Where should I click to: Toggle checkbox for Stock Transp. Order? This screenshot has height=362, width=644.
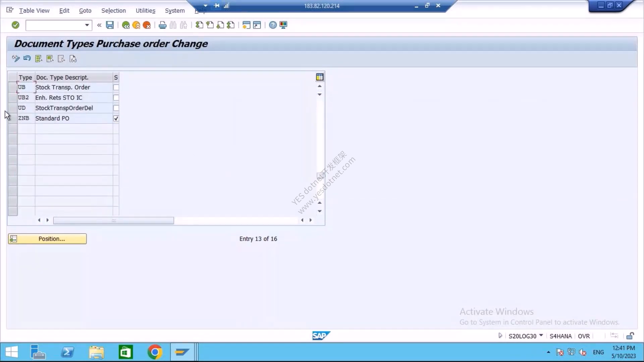click(116, 87)
